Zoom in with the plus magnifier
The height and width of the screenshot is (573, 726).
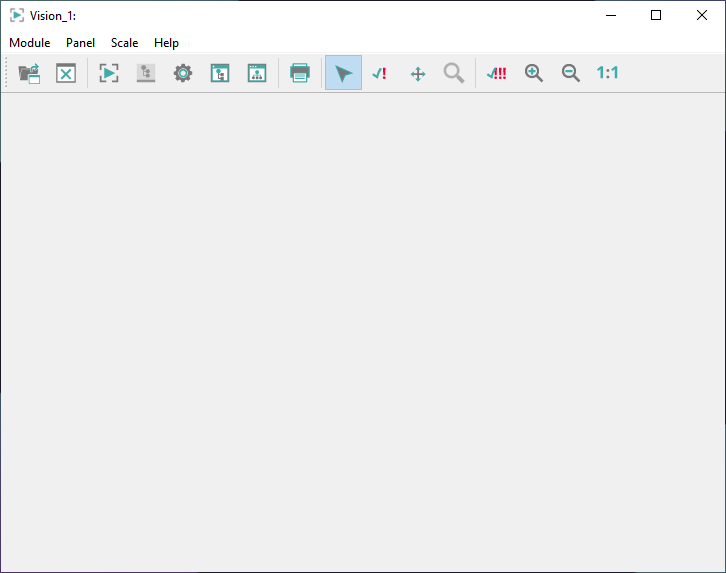tap(534, 73)
